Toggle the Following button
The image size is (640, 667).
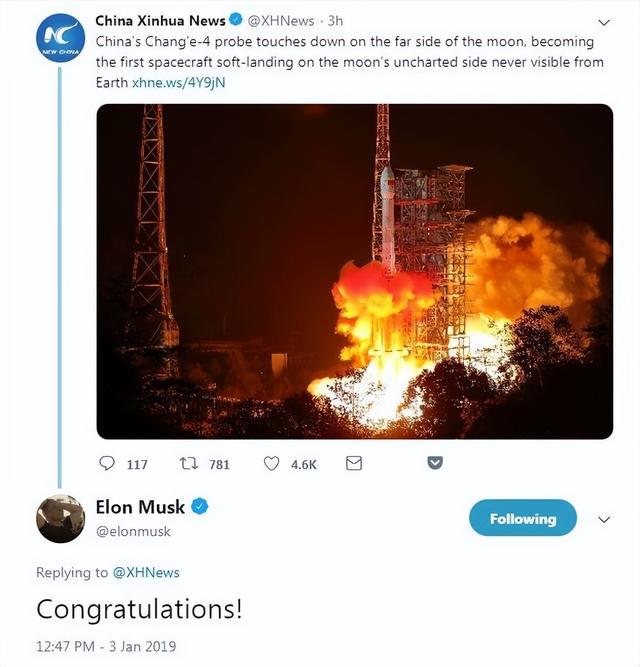click(x=522, y=519)
